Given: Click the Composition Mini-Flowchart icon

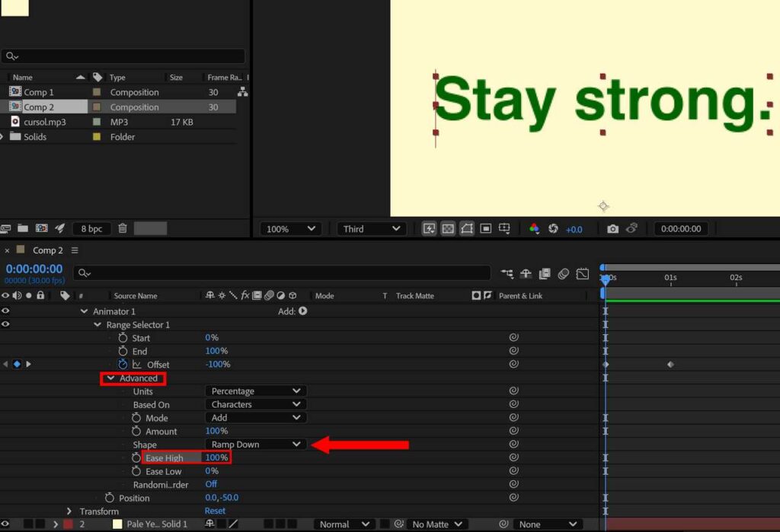Looking at the screenshot, I should [507, 273].
